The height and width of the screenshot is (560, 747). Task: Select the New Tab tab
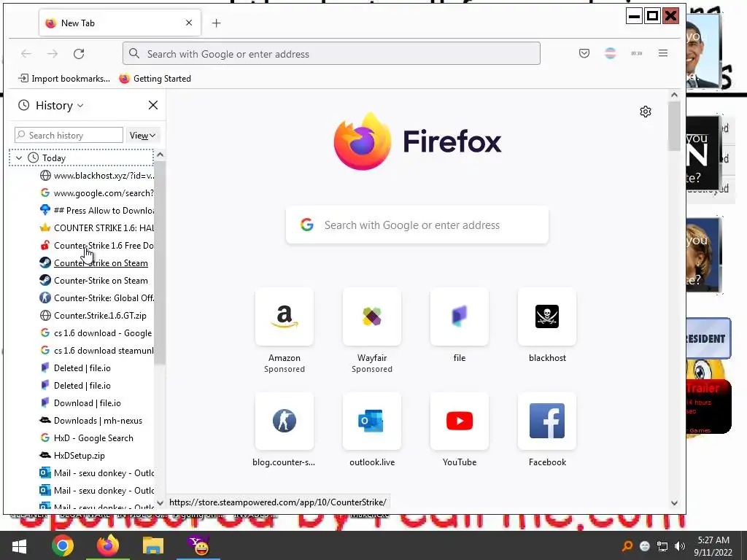coord(120,23)
